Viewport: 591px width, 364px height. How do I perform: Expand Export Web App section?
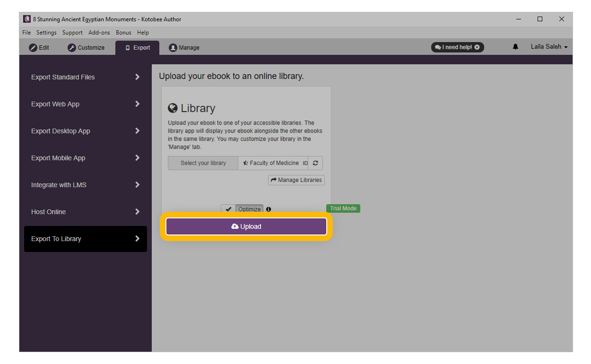pyautogui.click(x=86, y=104)
